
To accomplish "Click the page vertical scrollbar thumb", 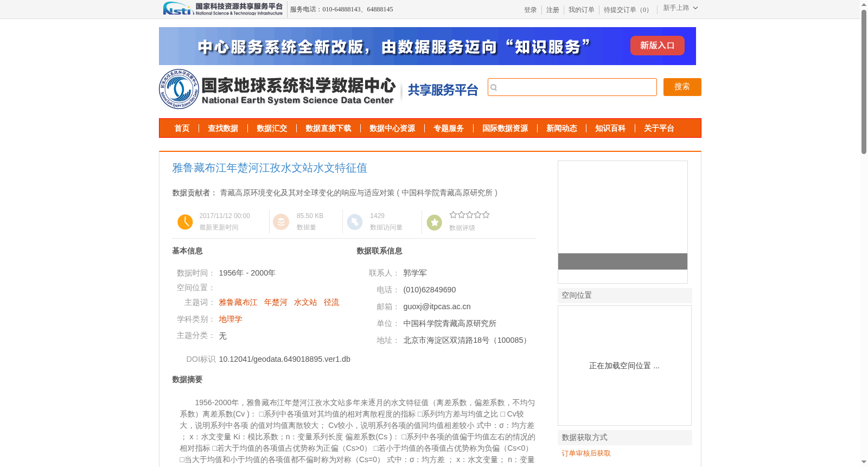I will click(x=864, y=81).
